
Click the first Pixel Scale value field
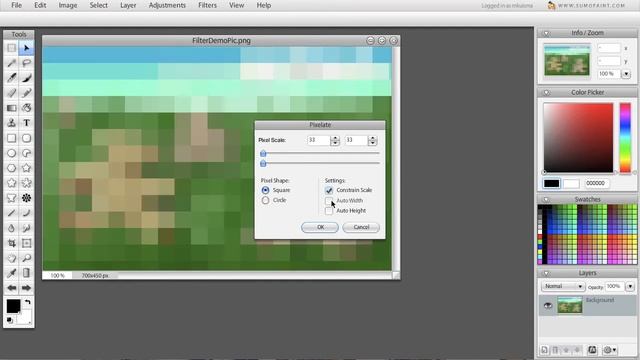318,140
